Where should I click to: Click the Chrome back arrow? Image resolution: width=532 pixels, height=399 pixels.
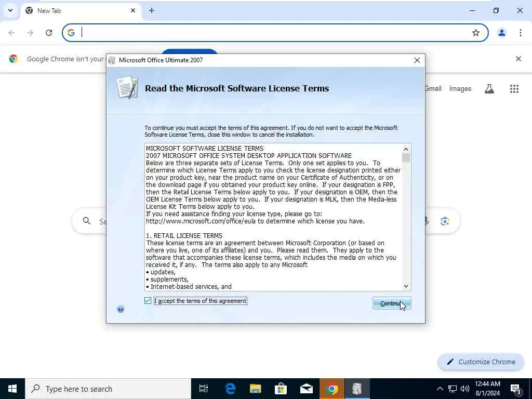(11, 33)
